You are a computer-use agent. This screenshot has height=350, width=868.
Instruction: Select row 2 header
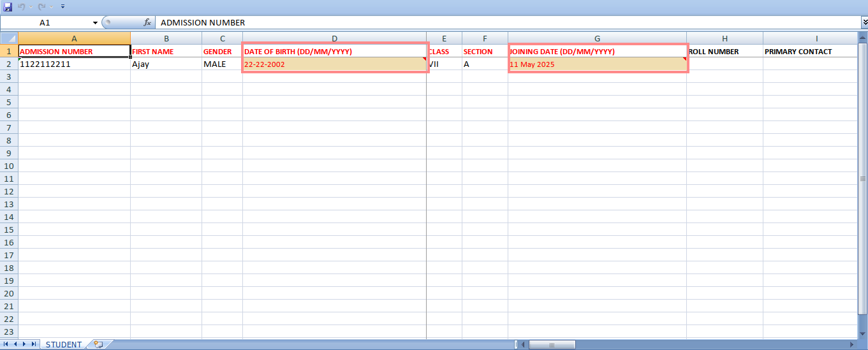click(9, 64)
